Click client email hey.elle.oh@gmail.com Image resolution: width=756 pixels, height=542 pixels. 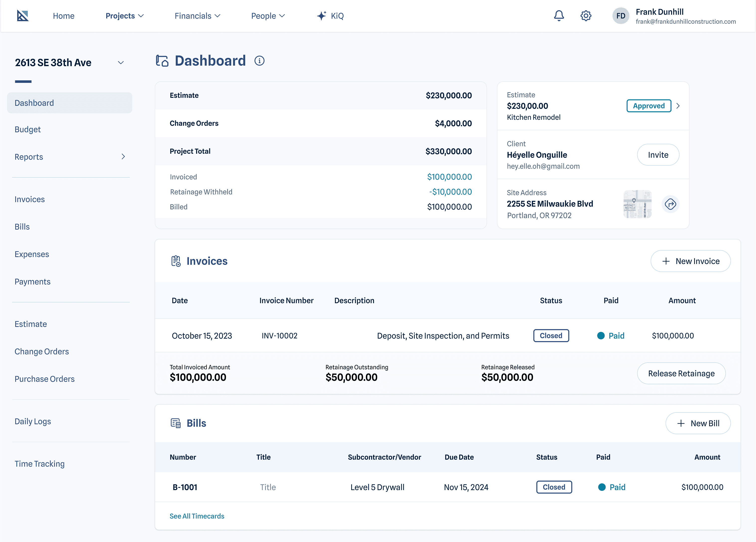(543, 166)
